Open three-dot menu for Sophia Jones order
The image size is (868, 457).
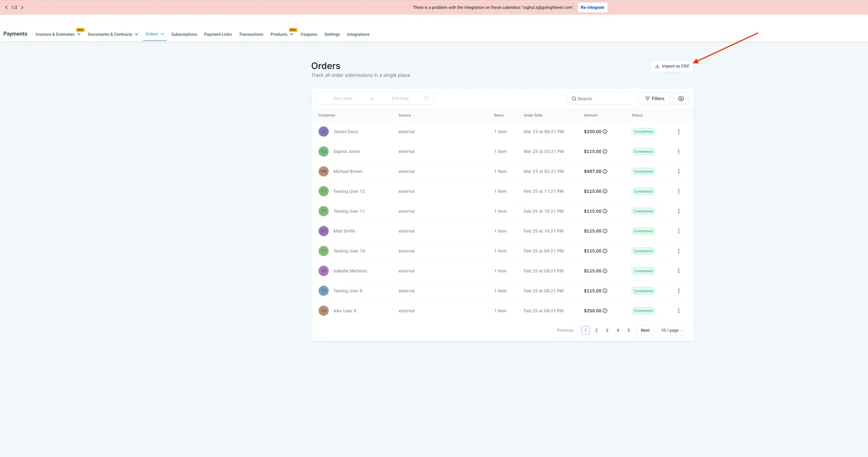click(679, 151)
